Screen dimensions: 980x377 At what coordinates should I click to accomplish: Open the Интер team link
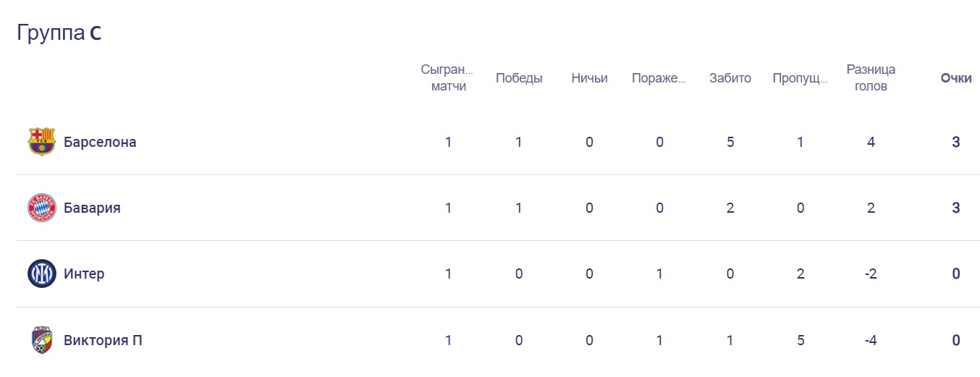tap(84, 274)
